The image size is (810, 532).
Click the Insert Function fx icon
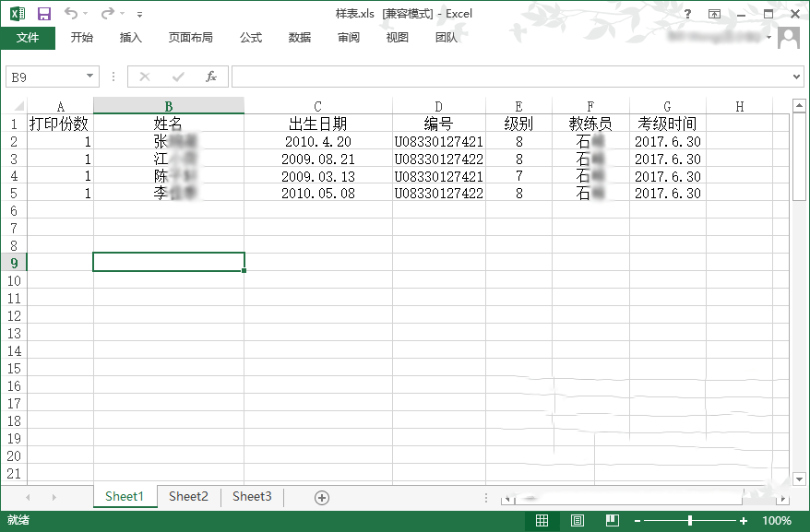click(x=211, y=77)
